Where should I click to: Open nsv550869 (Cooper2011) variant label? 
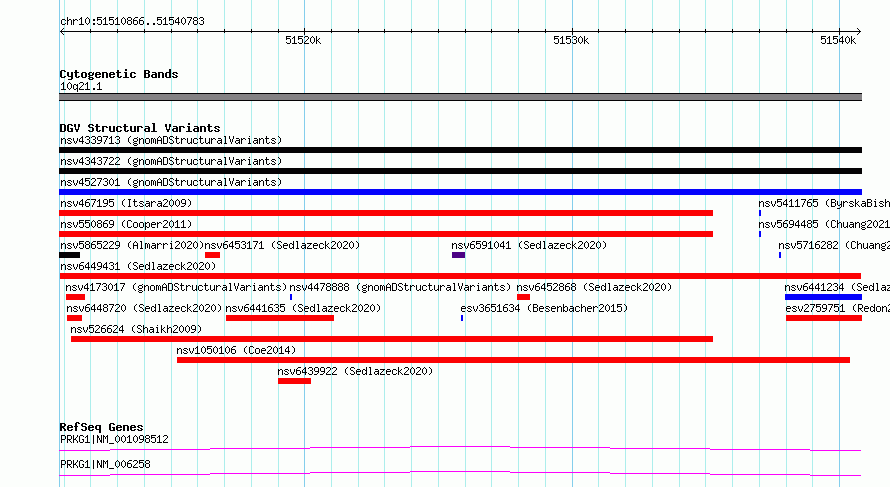pos(126,224)
